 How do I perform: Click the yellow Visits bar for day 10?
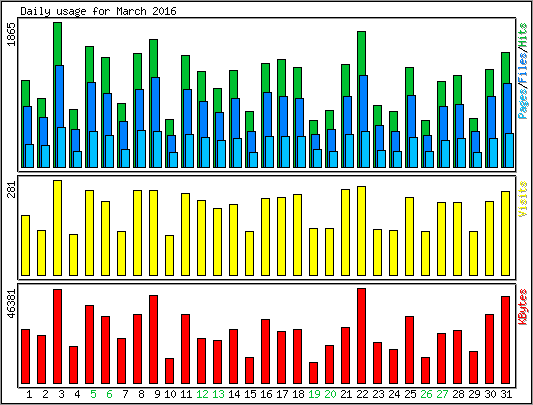169,255
